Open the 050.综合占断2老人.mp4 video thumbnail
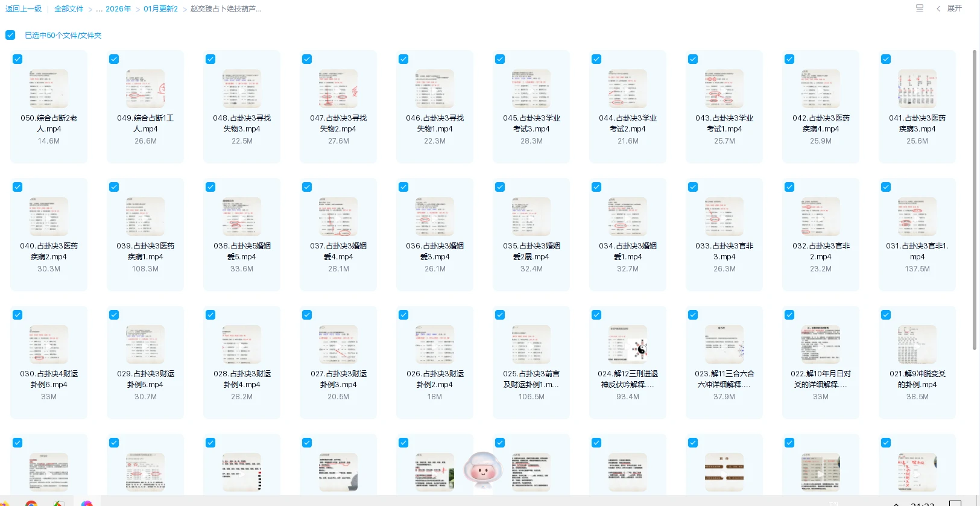980x506 pixels. pos(49,89)
